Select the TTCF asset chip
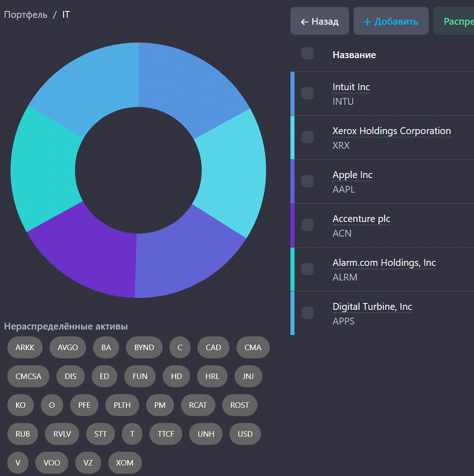Viewport: 474px width, 476px height. click(166, 434)
